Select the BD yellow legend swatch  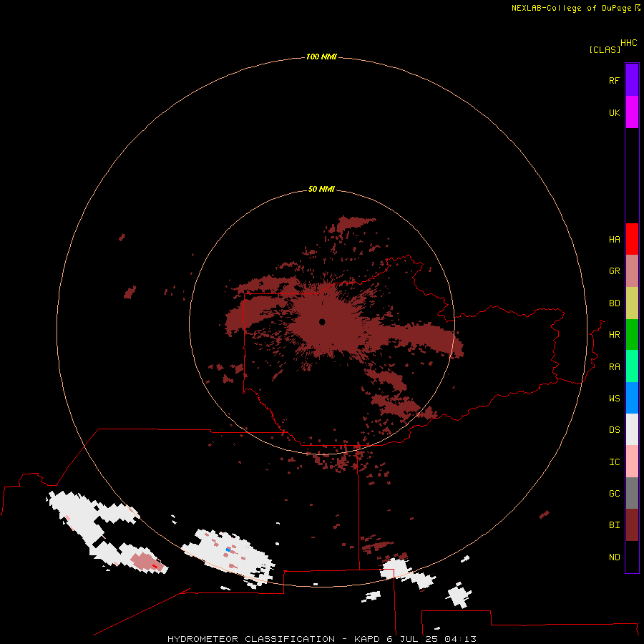tap(632, 303)
